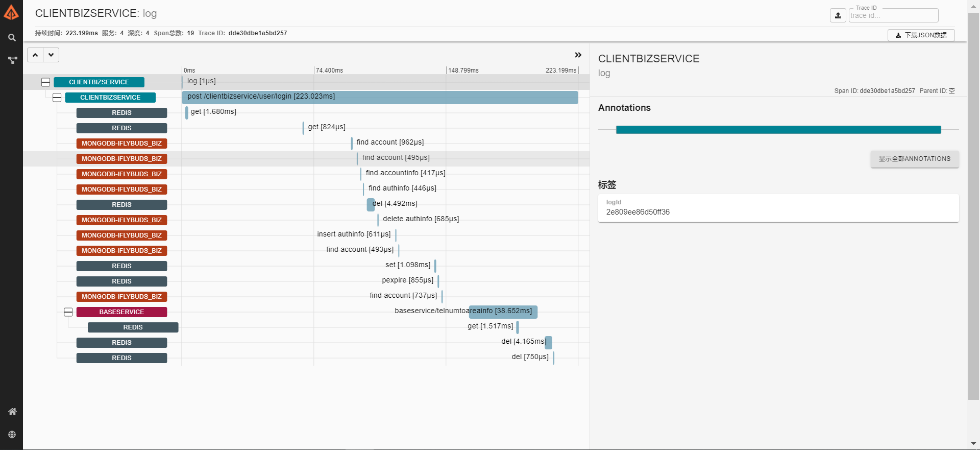Select next span with down arrow
The image size is (980, 450).
point(51,55)
